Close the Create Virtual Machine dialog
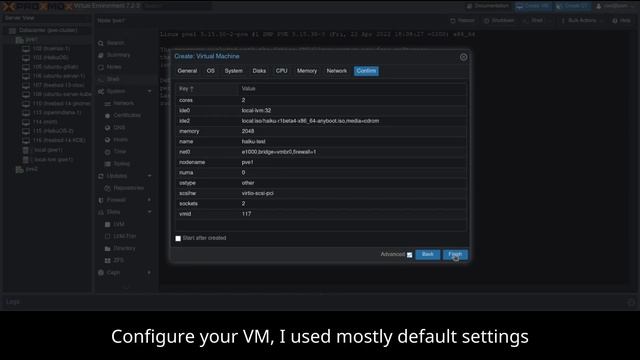The height and width of the screenshot is (360, 640). tap(463, 57)
